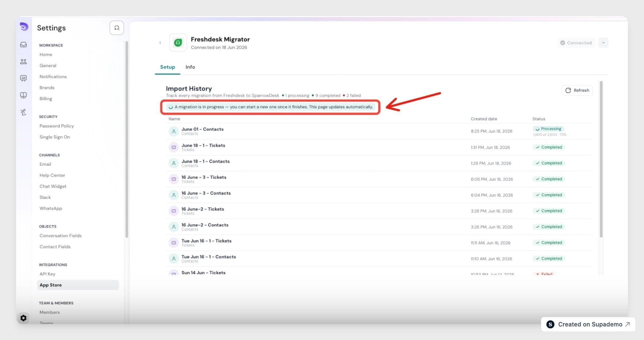Click the settings gear icon in left rail
644x340 pixels.
[x=23, y=318]
